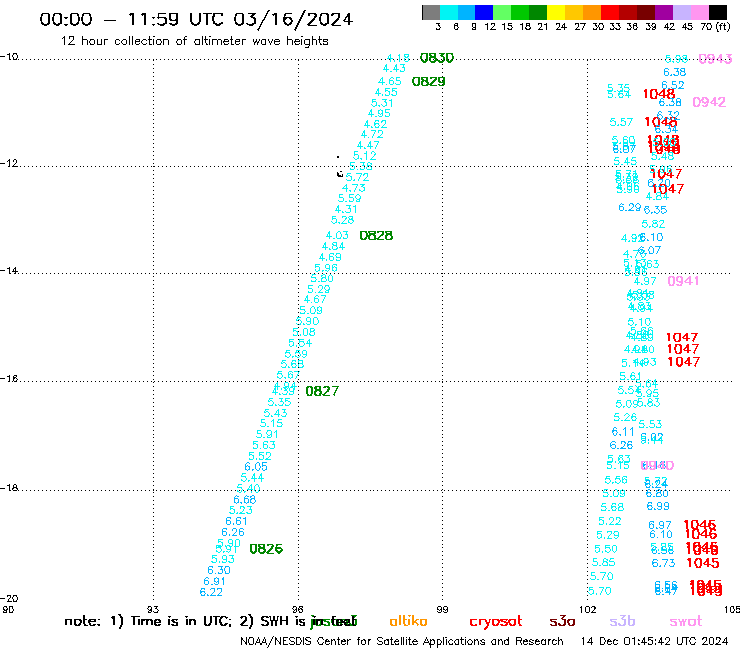This screenshot has width=740, height=650.
Task: Click the wave height value 6.61
Action: (236, 521)
